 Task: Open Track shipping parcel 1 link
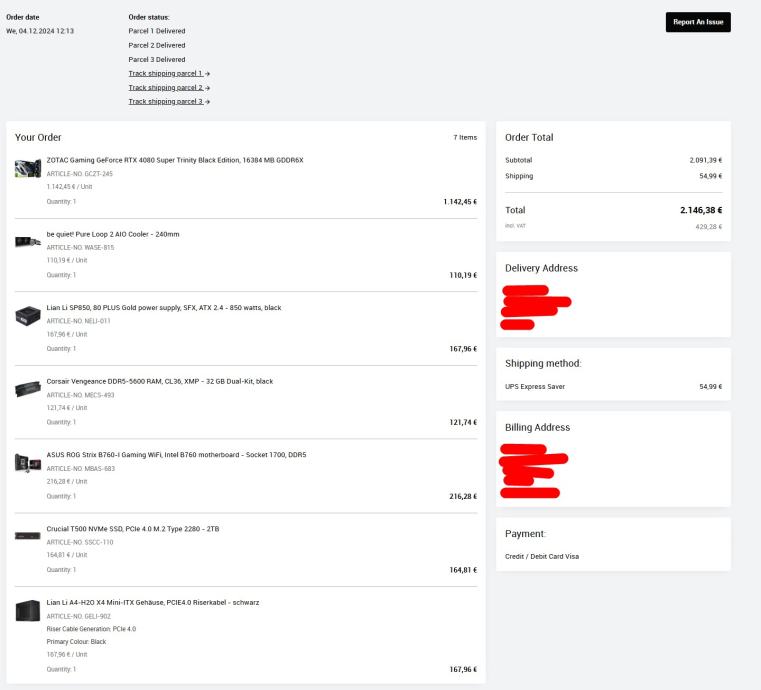[168, 74]
